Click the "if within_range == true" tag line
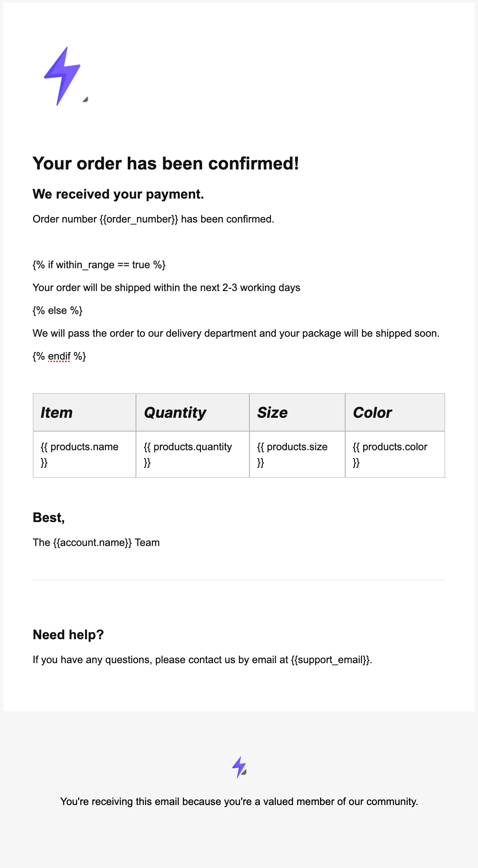This screenshot has height=868, width=478. [99, 265]
